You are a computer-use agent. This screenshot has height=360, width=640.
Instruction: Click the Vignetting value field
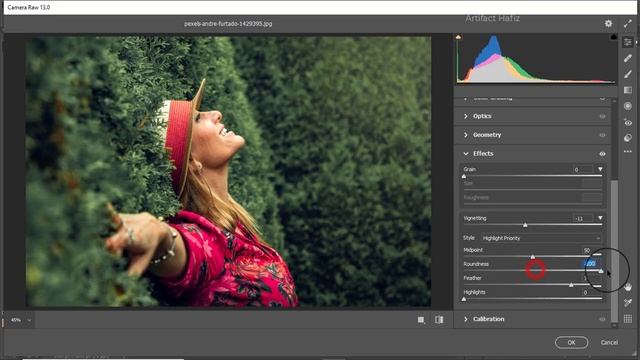pyautogui.click(x=583, y=218)
